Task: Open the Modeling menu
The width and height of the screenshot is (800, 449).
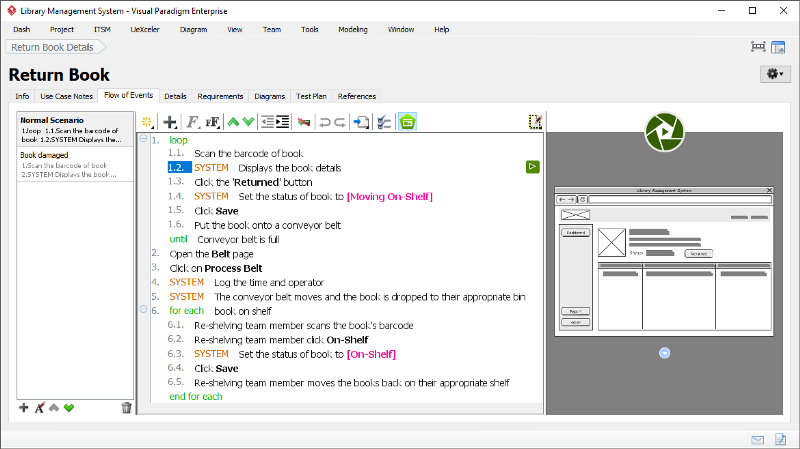Action: pyautogui.click(x=352, y=30)
